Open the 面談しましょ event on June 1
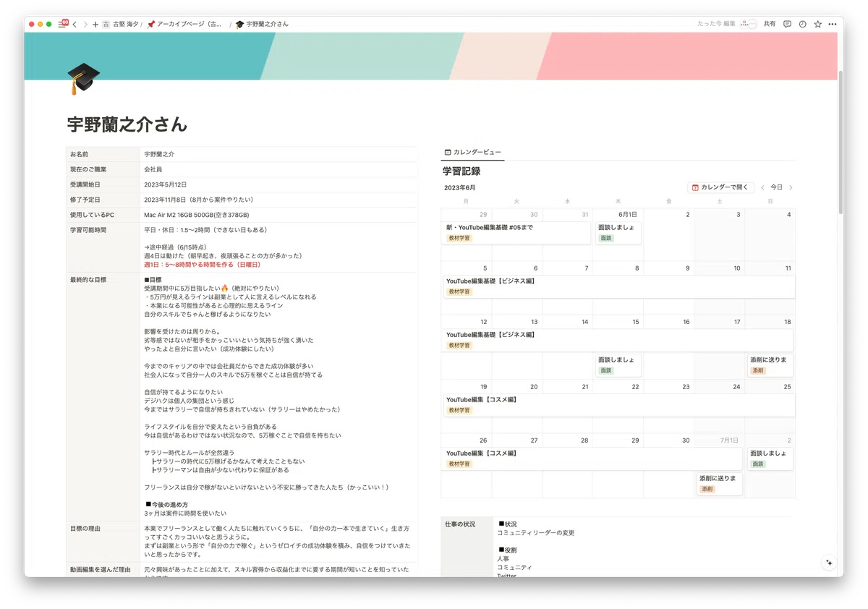Screen dimensions: 868x609 (x=618, y=233)
